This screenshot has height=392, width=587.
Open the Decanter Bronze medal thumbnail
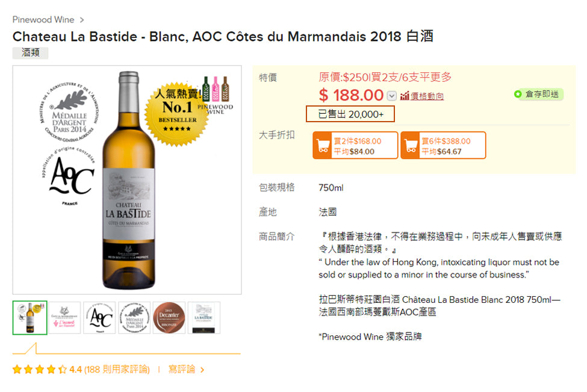[169, 317]
